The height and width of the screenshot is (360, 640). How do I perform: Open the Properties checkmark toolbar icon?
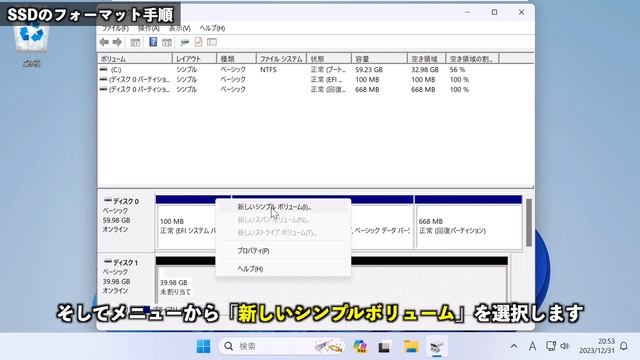point(198,42)
